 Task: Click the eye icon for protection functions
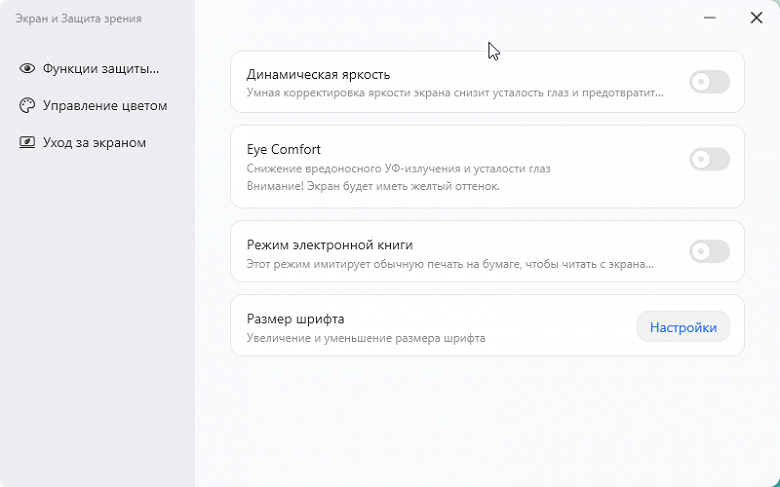click(27, 69)
